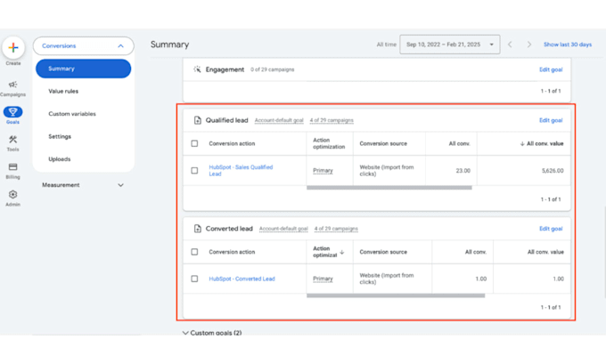Click the page vertical scrollbar
The image size is (606, 364).
coord(604,252)
